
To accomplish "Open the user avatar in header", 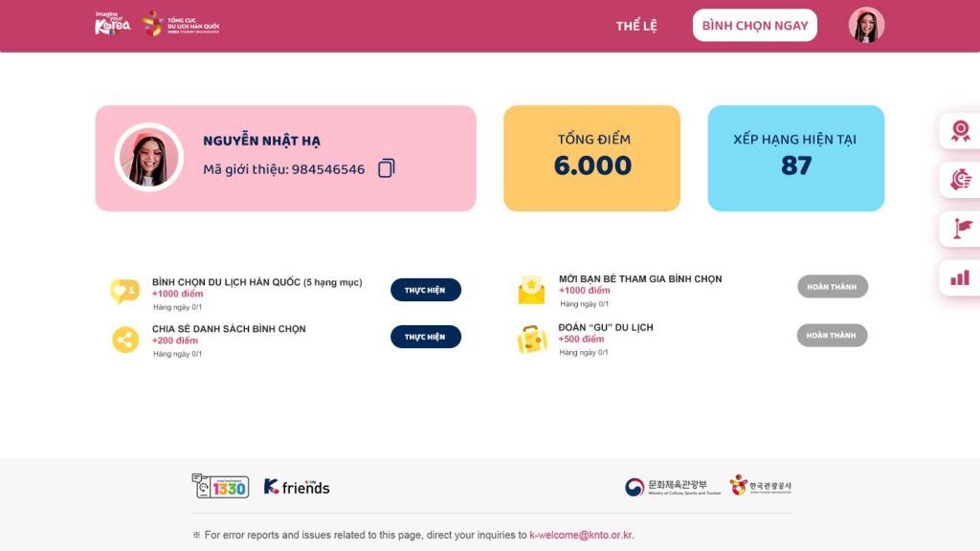I will tap(866, 25).
